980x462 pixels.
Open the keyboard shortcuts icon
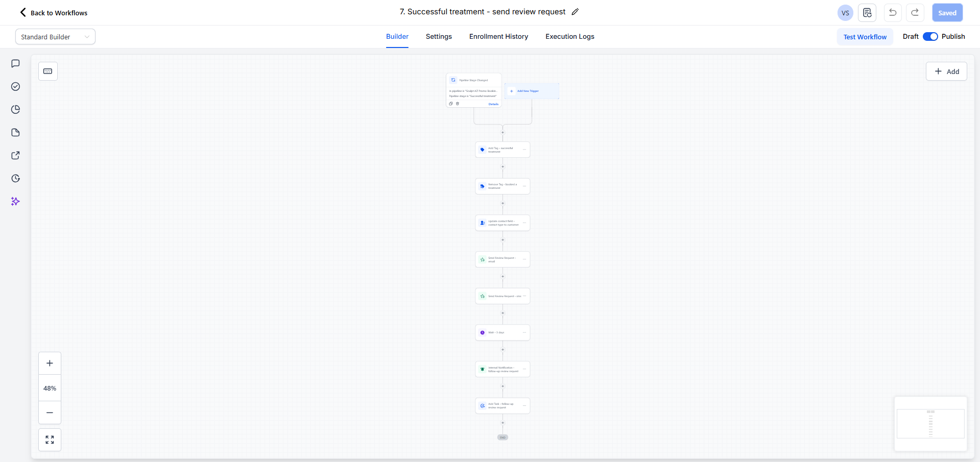point(48,71)
